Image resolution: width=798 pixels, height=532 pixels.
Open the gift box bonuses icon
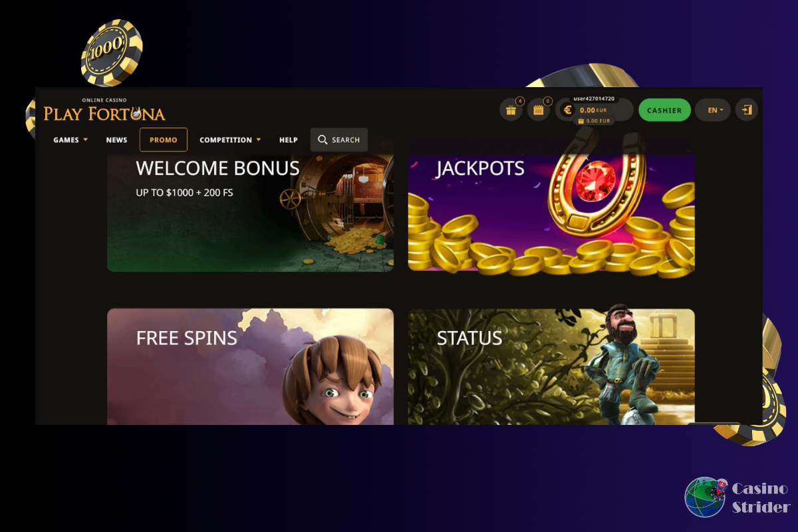(511, 110)
